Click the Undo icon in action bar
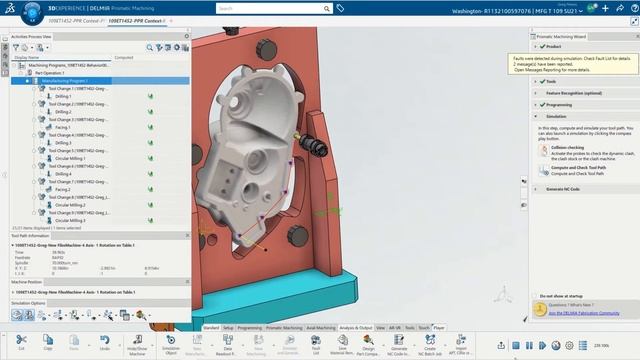This screenshot has width=640, height=360. [x=104, y=342]
